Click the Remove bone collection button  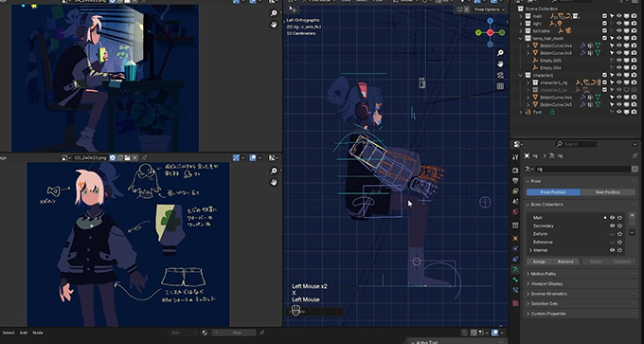coord(565,262)
